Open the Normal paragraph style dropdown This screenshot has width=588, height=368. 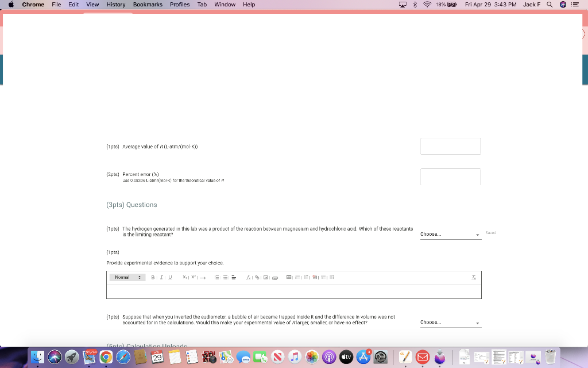pyautogui.click(x=127, y=277)
